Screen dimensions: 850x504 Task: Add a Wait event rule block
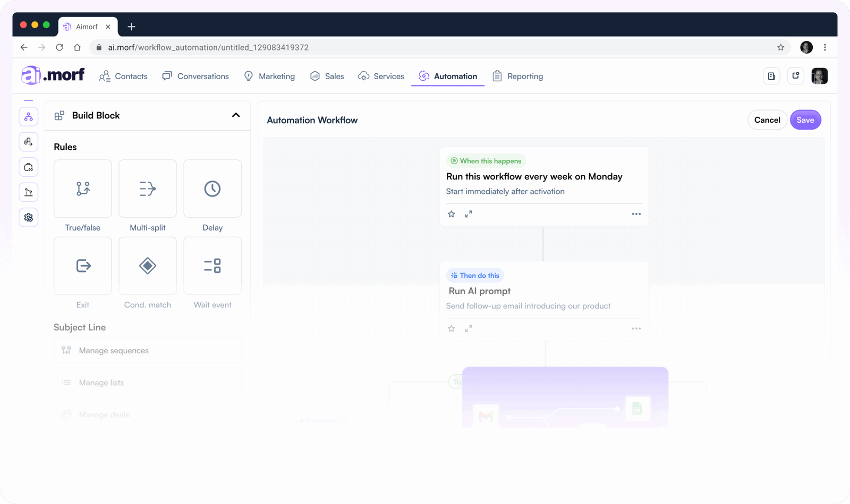(212, 266)
